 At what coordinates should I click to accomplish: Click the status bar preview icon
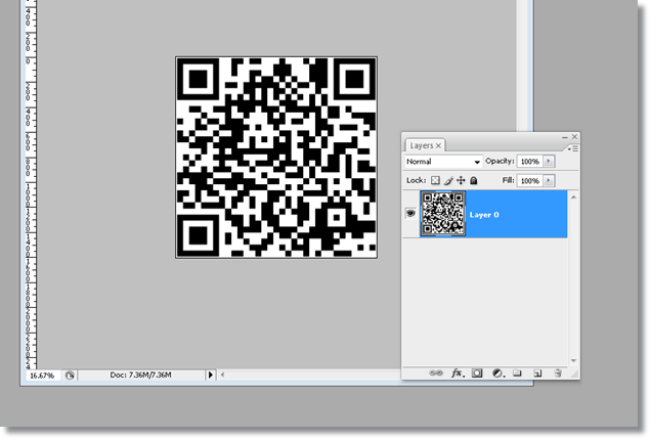[70, 376]
